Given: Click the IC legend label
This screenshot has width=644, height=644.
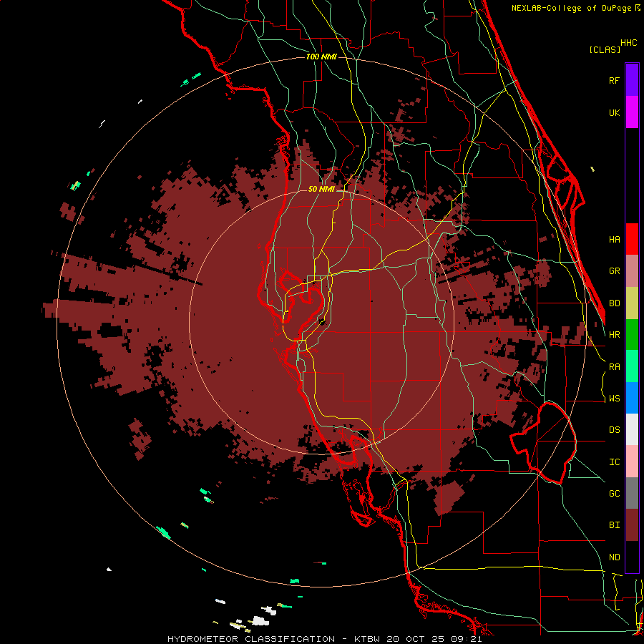Looking at the screenshot, I should [614, 462].
